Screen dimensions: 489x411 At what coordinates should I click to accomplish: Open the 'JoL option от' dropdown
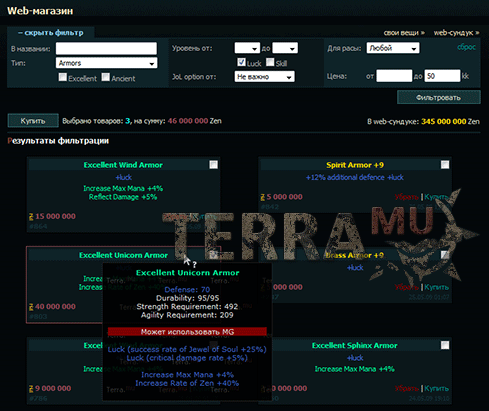point(264,77)
